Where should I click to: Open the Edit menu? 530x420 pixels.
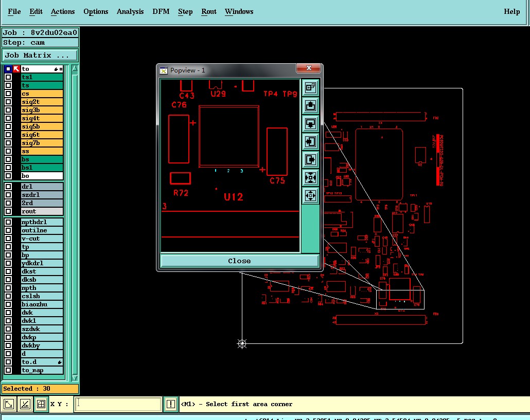pyautogui.click(x=36, y=11)
